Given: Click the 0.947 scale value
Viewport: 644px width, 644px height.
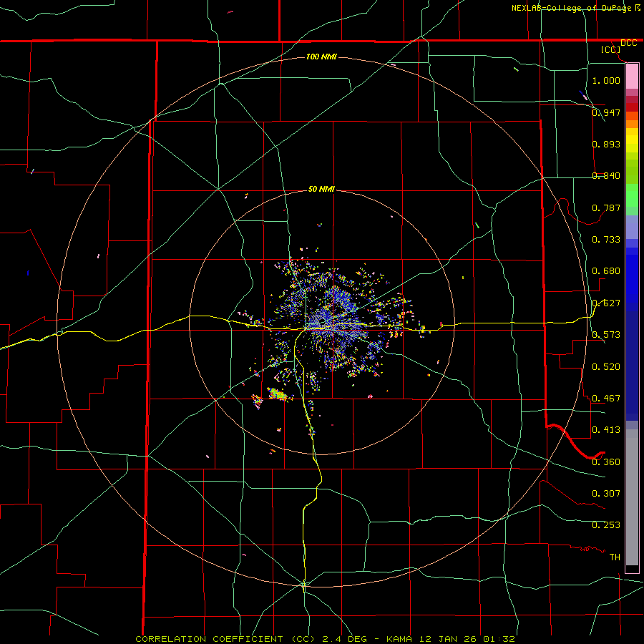Looking at the screenshot, I should pyautogui.click(x=606, y=112).
